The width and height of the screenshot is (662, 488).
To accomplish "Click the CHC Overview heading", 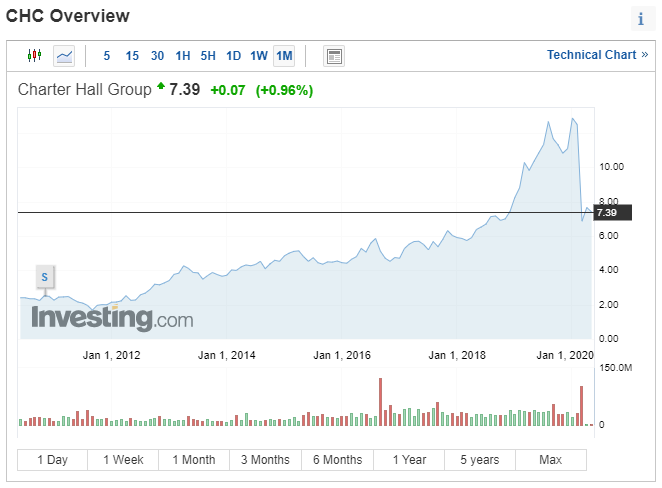I will click(x=68, y=16).
